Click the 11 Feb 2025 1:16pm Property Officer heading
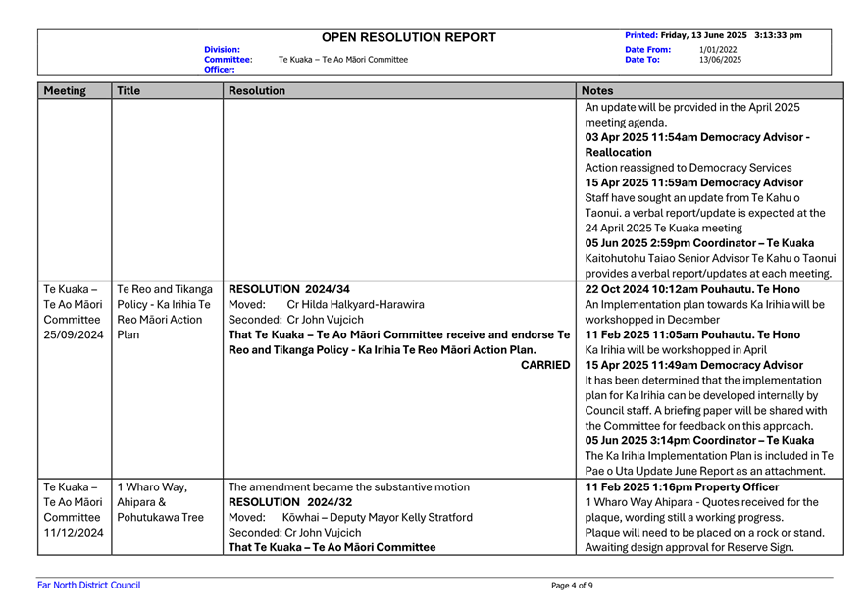The height and width of the screenshot is (614, 868). pyautogui.click(x=682, y=487)
